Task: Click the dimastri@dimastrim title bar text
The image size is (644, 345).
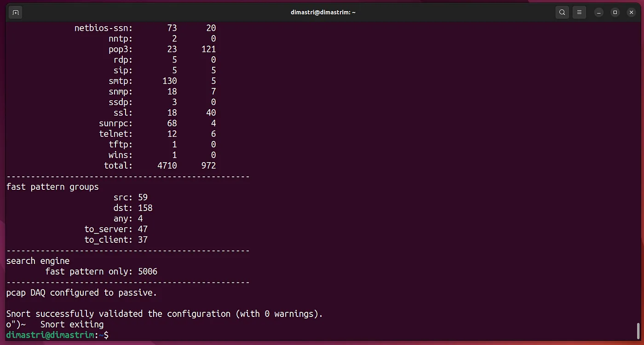Action: pos(323,12)
